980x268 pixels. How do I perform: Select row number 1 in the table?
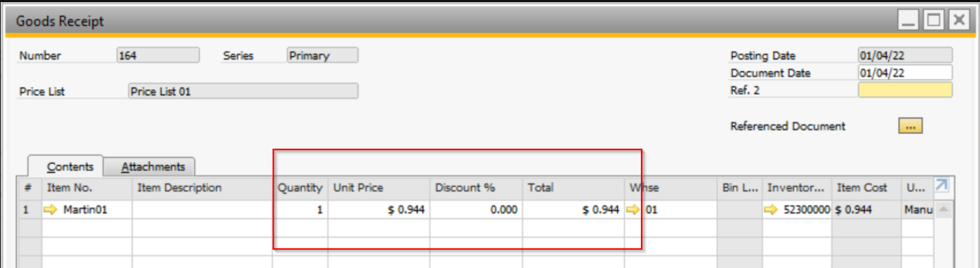pyautogui.click(x=27, y=210)
